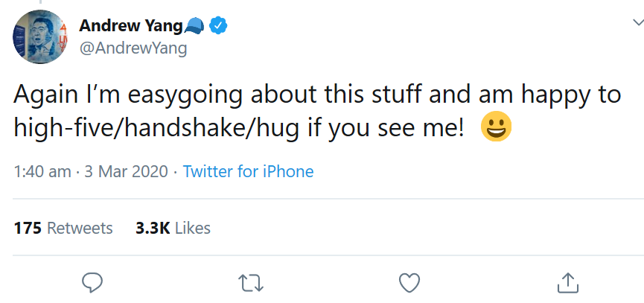This screenshot has width=644, height=303.
Task: Open Andrew Yang's profile picture
Action: coord(40,36)
